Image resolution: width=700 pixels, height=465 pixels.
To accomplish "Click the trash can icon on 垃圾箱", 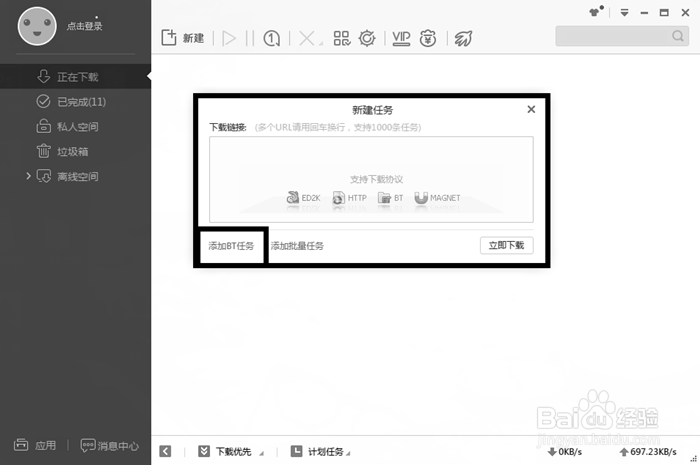I will 43,151.
